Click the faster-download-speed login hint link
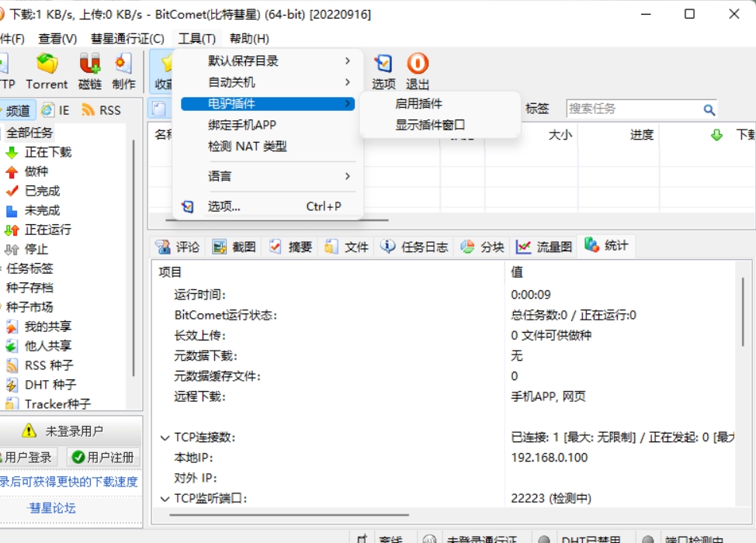The height and width of the screenshot is (543, 756). click(x=69, y=481)
